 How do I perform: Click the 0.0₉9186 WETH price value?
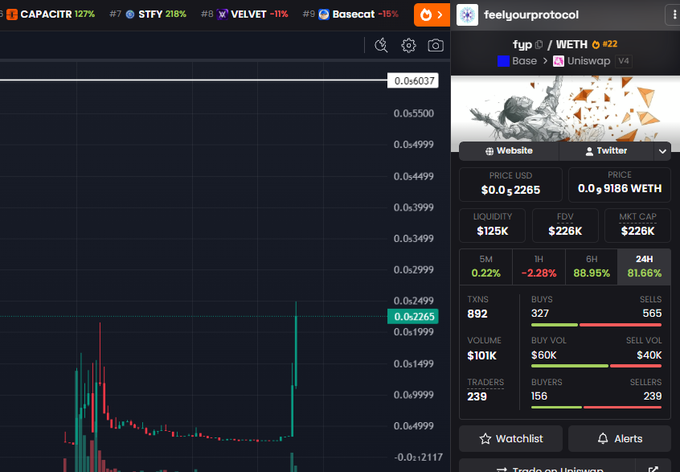[x=620, y=189]
